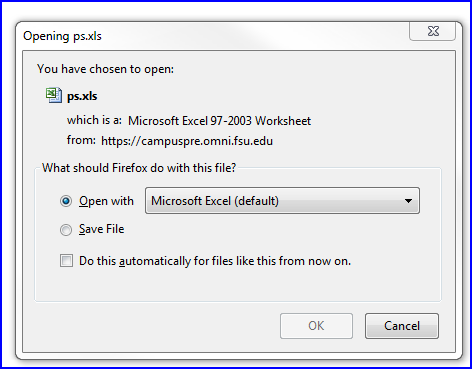Viewport: 472px width, 369px height.
Task: Close the Opening ps.xls dialog
Action: [433, 31]
